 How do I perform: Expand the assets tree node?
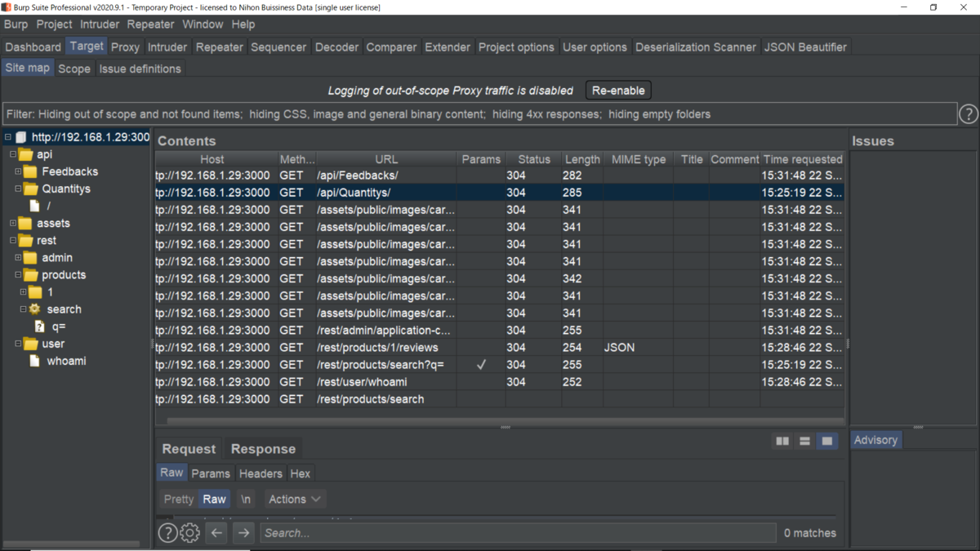pyautogui.click(x=12, y=223)
